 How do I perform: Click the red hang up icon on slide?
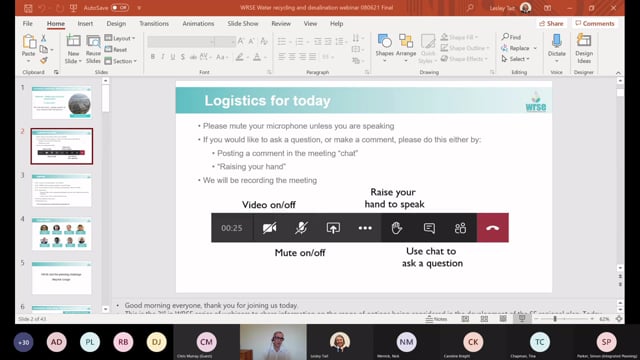coord(493,228)
